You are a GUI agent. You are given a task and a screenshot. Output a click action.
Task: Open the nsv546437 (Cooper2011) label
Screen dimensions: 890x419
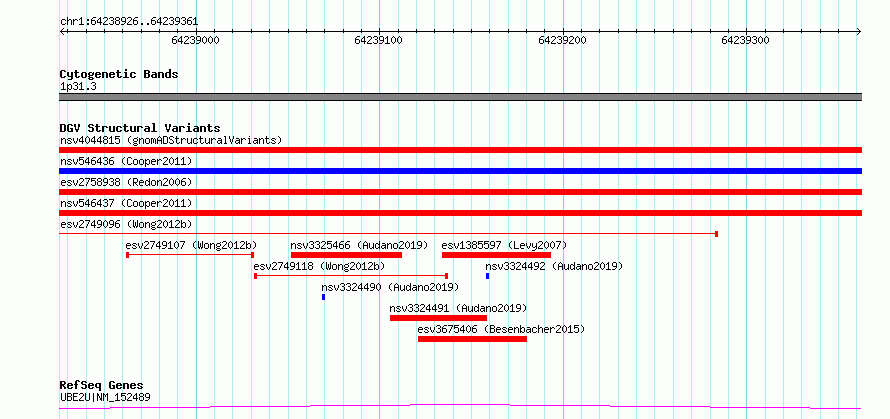click(x=126, y=203)
